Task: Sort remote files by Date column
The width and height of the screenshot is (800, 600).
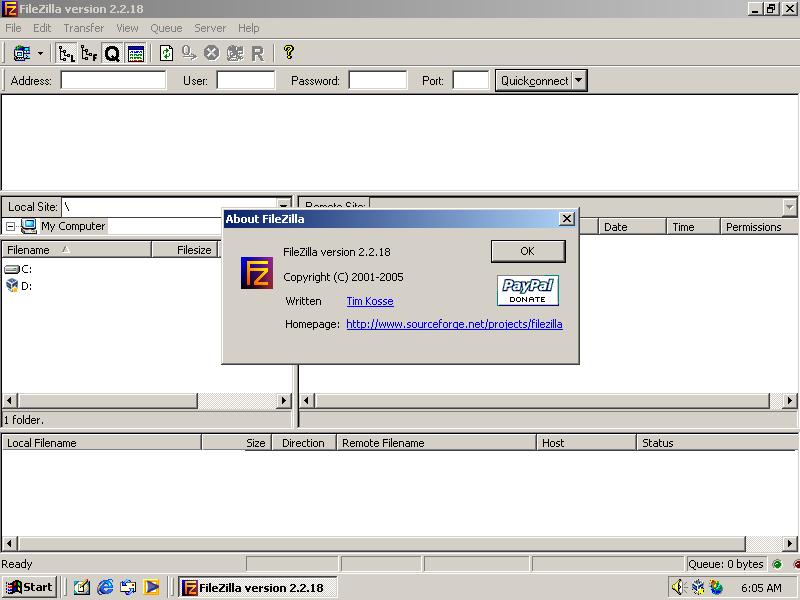Action: tap(633, 227)
